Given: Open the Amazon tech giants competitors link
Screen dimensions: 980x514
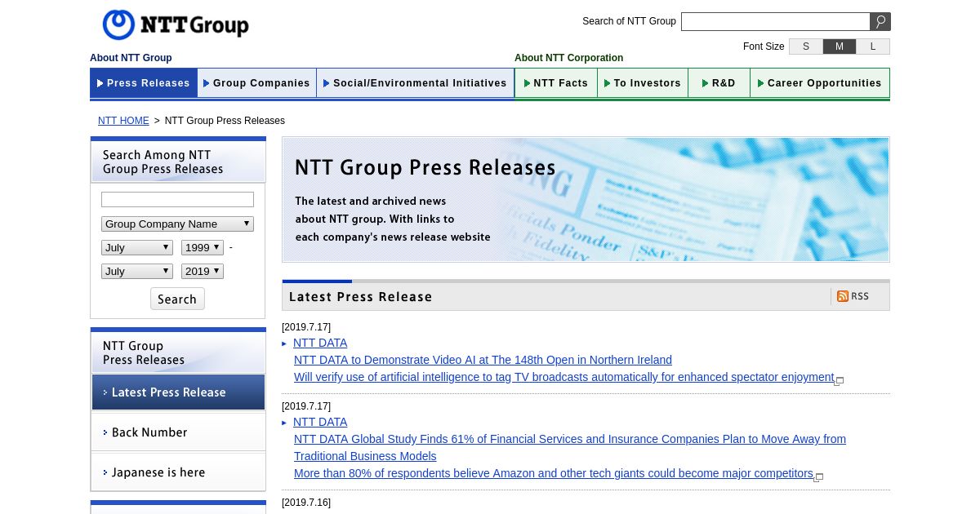Looking at the screenshot, I should [554, 473].
